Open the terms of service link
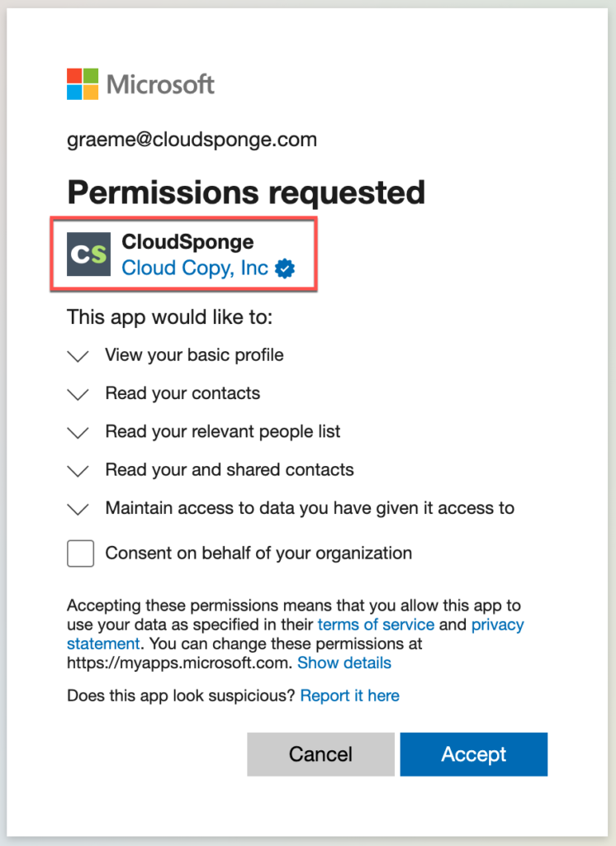Image resolution: width=616 pixels, height=846 pixels. tap(376, 625)
